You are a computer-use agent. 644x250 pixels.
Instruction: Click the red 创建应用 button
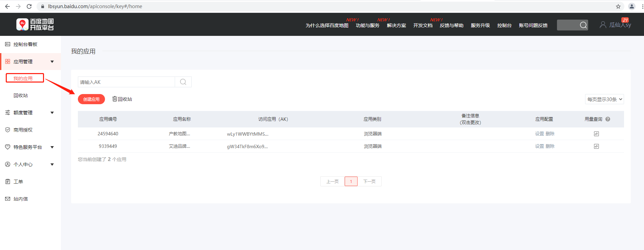91,99
